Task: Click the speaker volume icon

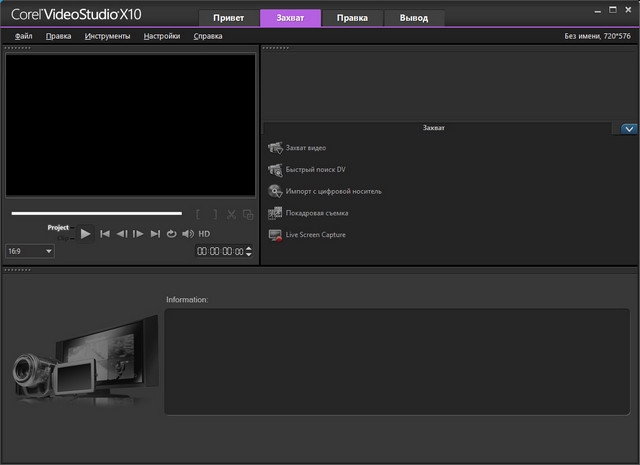Action: click(x=188, y=234)
